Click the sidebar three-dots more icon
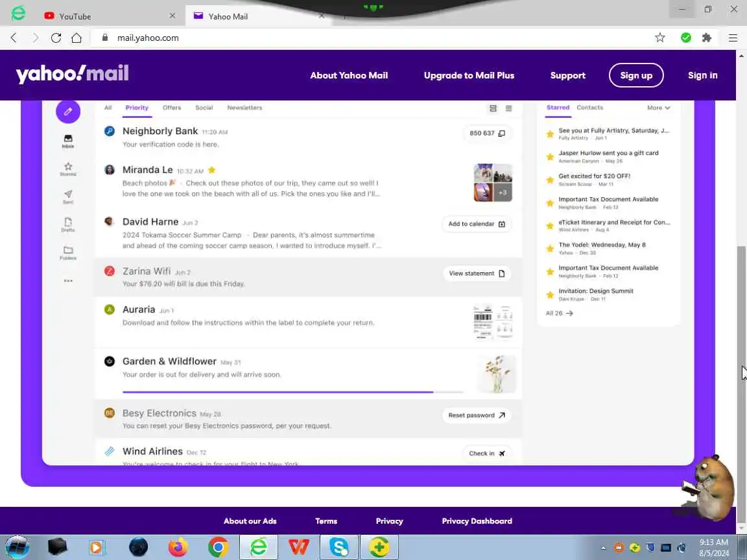Viewport: 747px width, 560px height. 68,281
